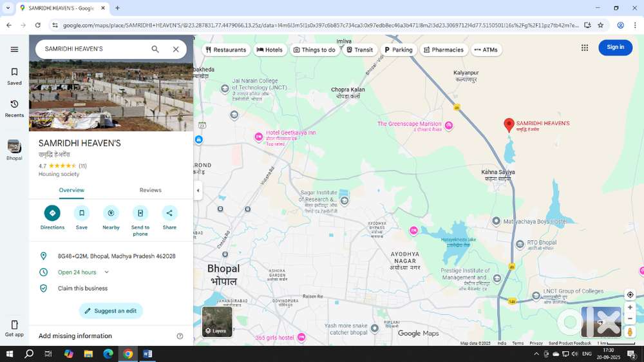The width and height of the screenshot is (644, 362).
Task: Zoom in on the map
Action: coord(630,308)
